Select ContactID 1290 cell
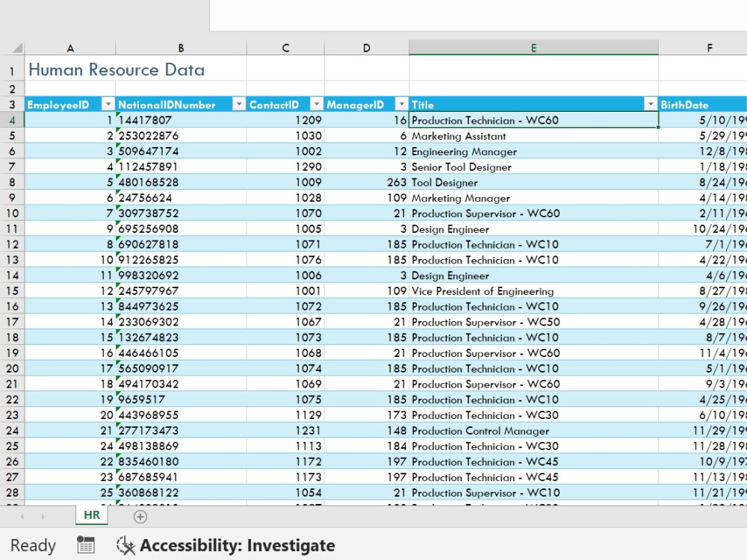The image size is (747, 560). coord(285,167)
